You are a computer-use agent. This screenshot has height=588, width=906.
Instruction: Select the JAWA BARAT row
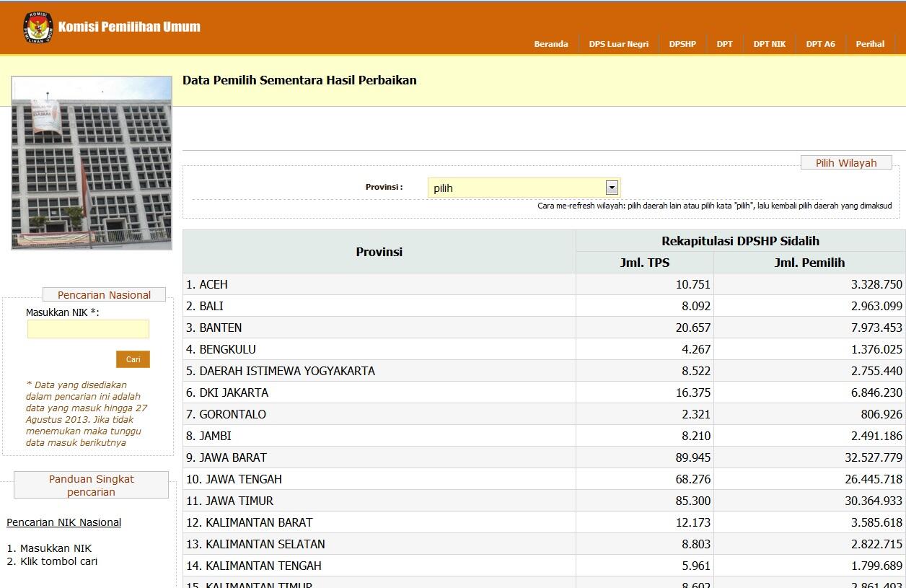(x=544, y=457)
